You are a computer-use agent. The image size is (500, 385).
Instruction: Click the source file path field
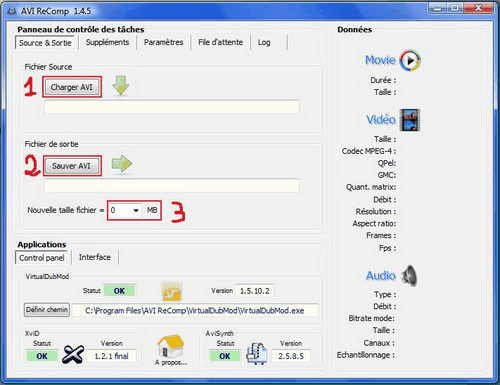click(172, 107)
